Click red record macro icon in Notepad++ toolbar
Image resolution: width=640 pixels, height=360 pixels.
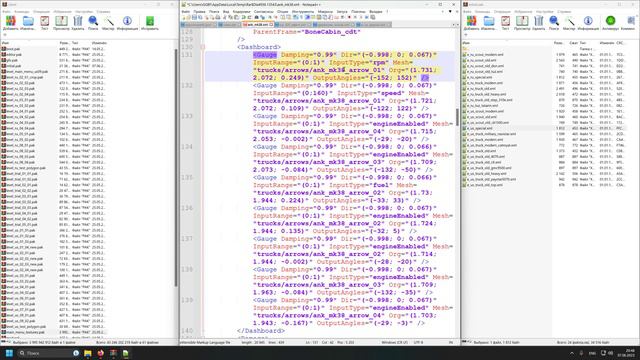[x=349, y=18]
